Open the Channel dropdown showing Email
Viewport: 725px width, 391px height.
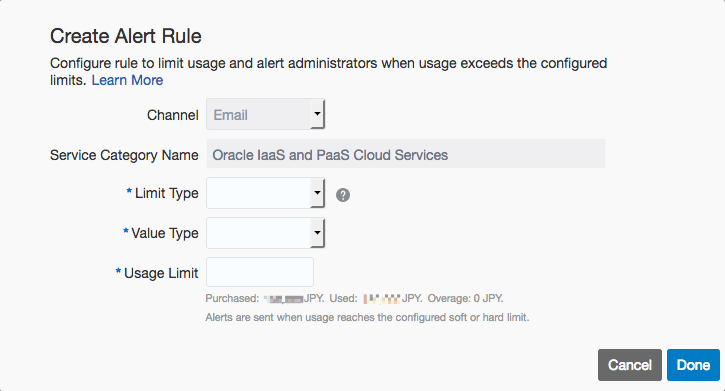coord(265,114)
